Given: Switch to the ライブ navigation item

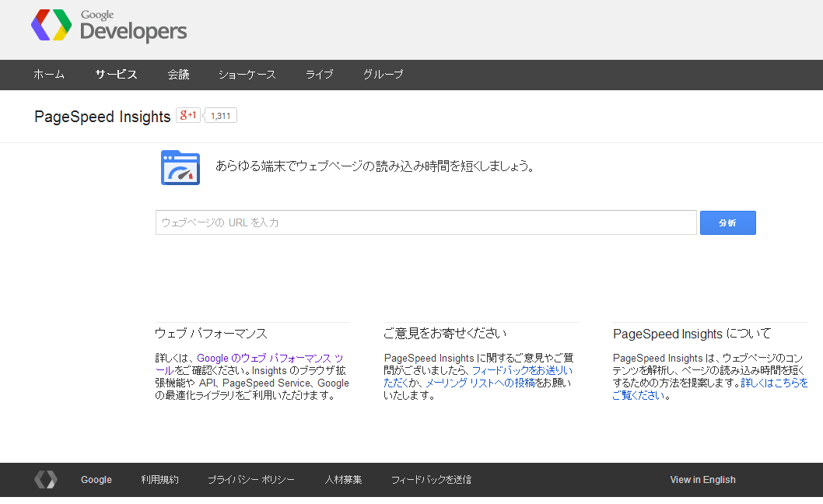Looking at the screenshot, I should tap(319, 75).
